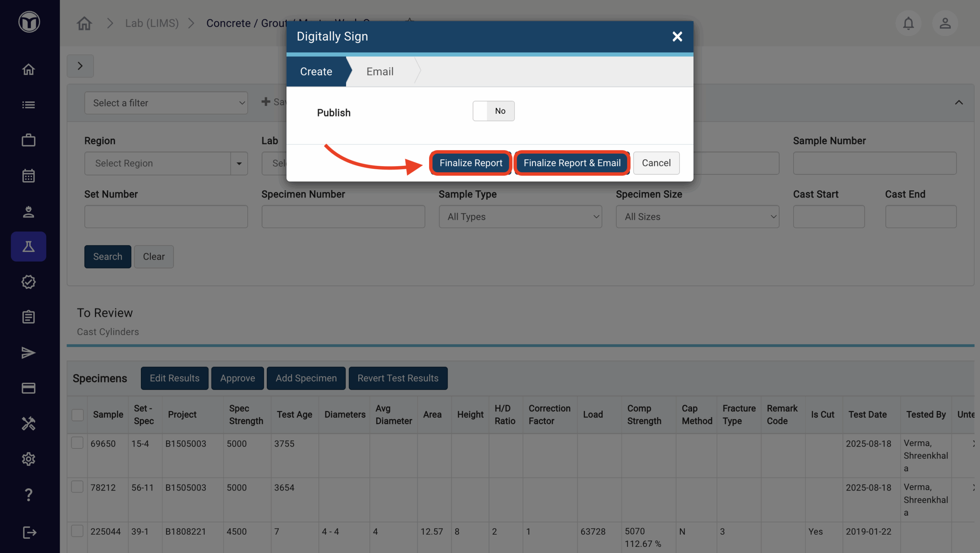
Task: Open the help question mark icon
Action: tap(28, 494)
